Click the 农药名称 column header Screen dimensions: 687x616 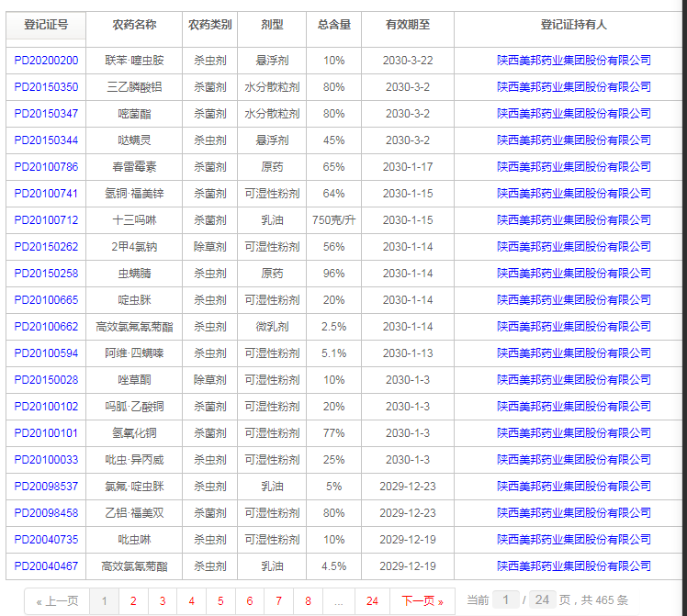tap(134, 25)
